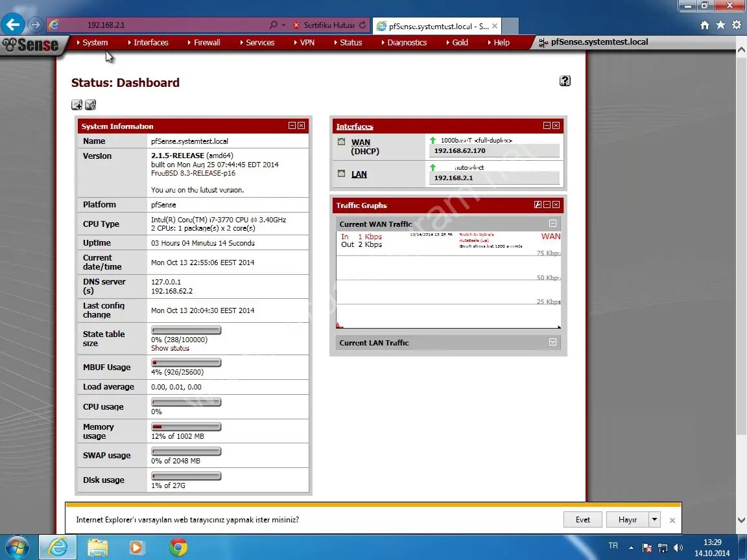This screenshot has height=560, width=747.
Task: Click Internet Explorer taskbar icon
Action: [x=57, y=547]
